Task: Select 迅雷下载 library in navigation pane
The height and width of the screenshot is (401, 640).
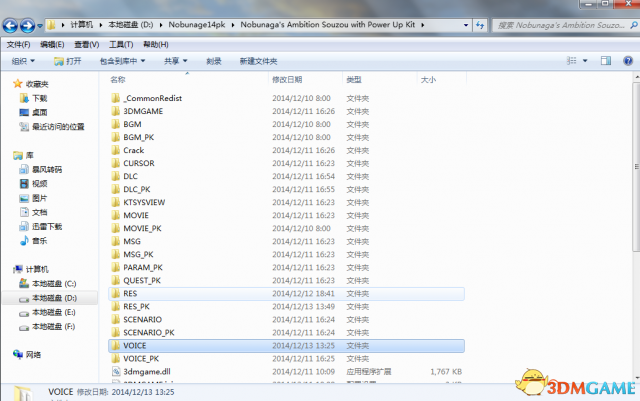Action: click(x=47, y=227)
